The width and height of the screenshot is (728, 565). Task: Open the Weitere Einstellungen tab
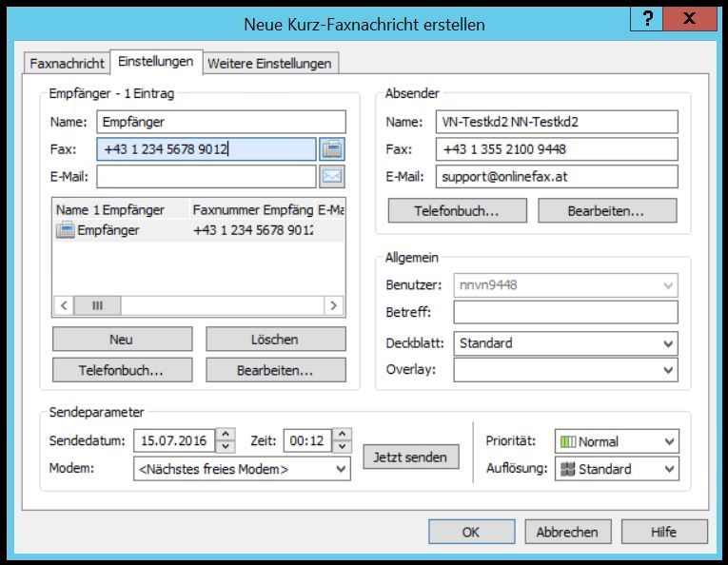269,64
